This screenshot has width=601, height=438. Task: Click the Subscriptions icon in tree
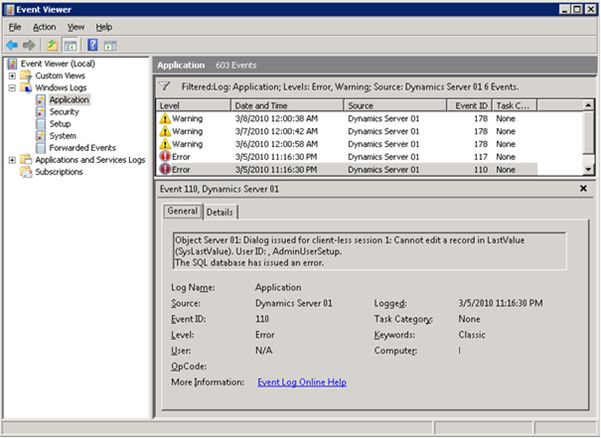click(26, 172)
